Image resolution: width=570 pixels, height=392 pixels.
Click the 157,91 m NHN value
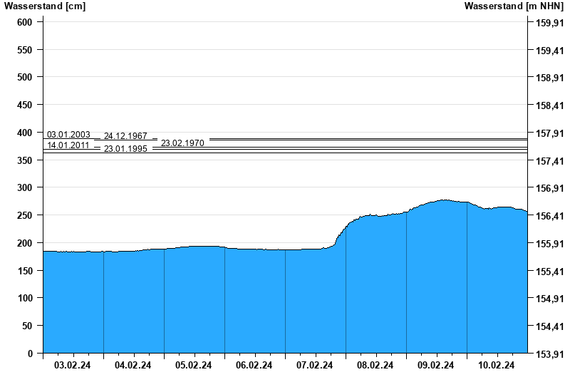click(550, 133)
